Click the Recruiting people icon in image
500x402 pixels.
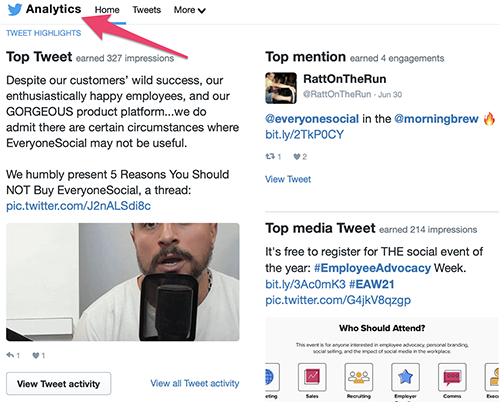point(359,377)
